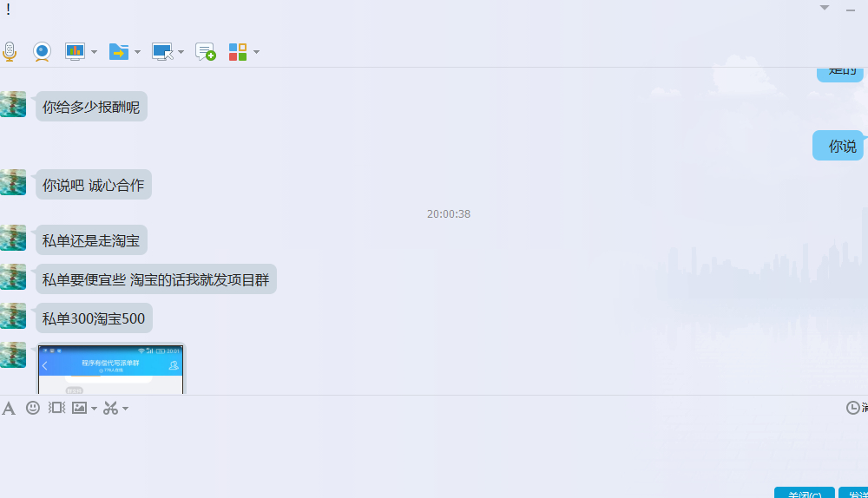Image resolution: width=868 pixels, height=498 pixels.
Task: Open the colorful apps grid icon
Action: tap(238, 52)
